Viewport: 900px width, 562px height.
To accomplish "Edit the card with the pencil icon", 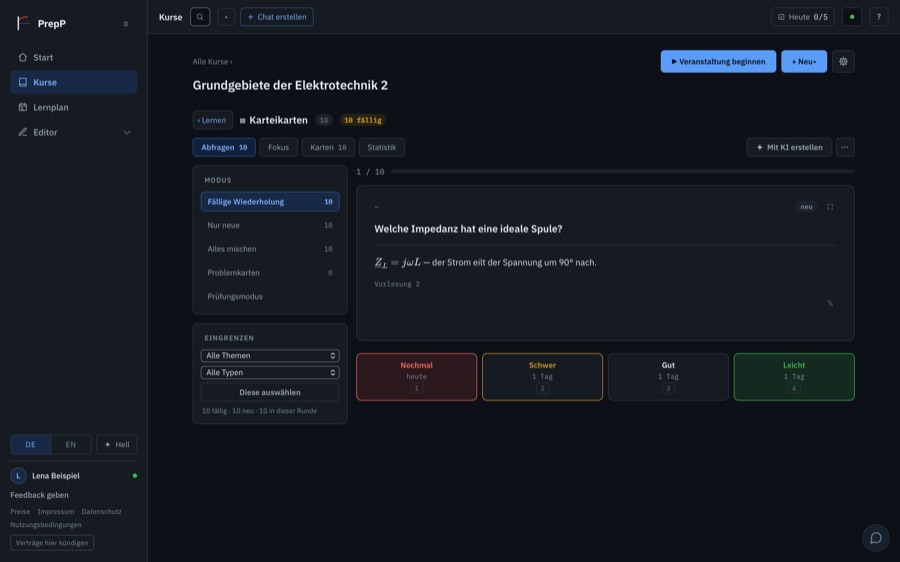I will pos(830,303).
